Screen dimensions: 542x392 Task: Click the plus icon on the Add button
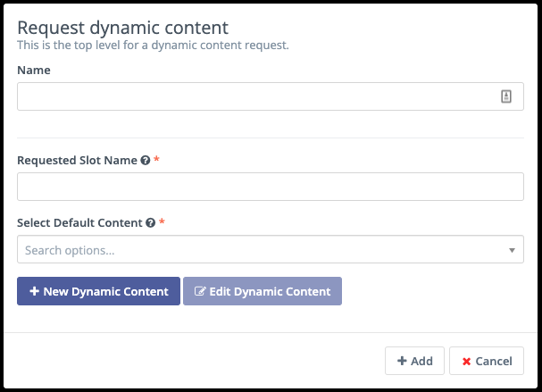(402, 362)
